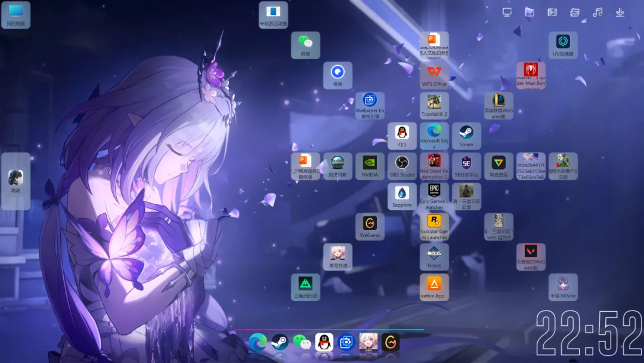Viewport: 644px width, 363px height.
Task: Open the video film icon at top right
Action: (x=552, y=13)
